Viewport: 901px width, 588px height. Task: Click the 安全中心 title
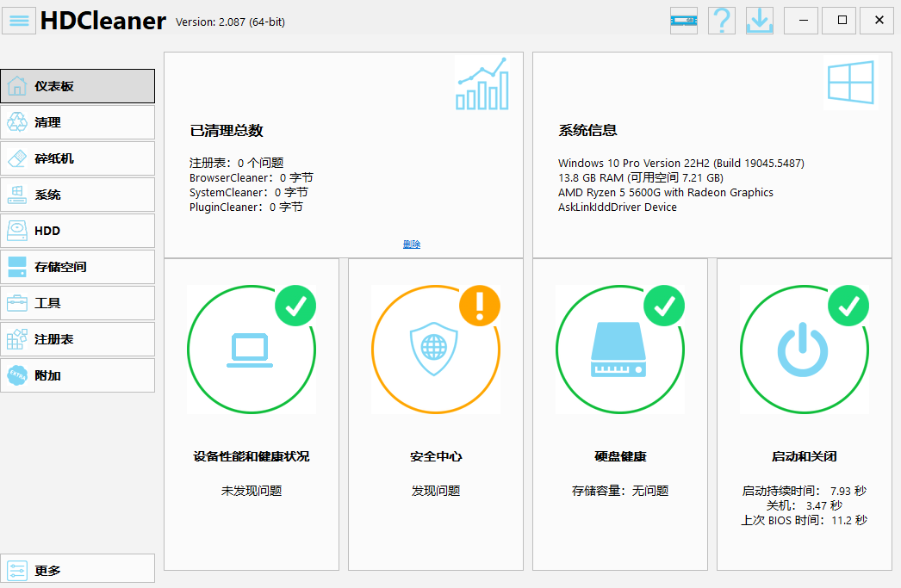436,456
